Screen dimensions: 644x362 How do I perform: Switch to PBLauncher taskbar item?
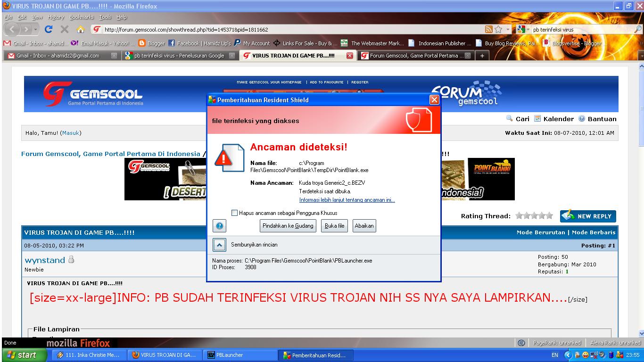(x=240, y=355)
